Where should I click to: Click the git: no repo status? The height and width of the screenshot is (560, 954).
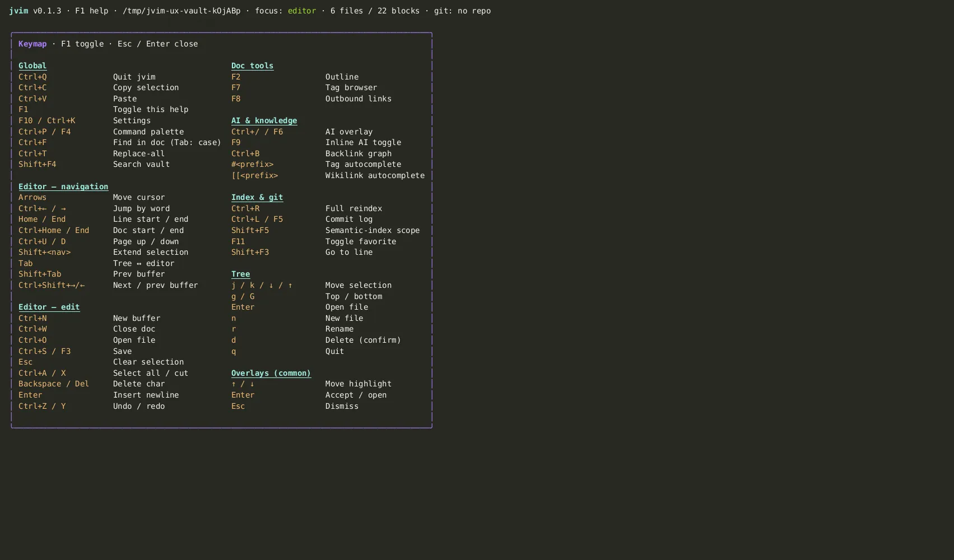coord(462,11)
